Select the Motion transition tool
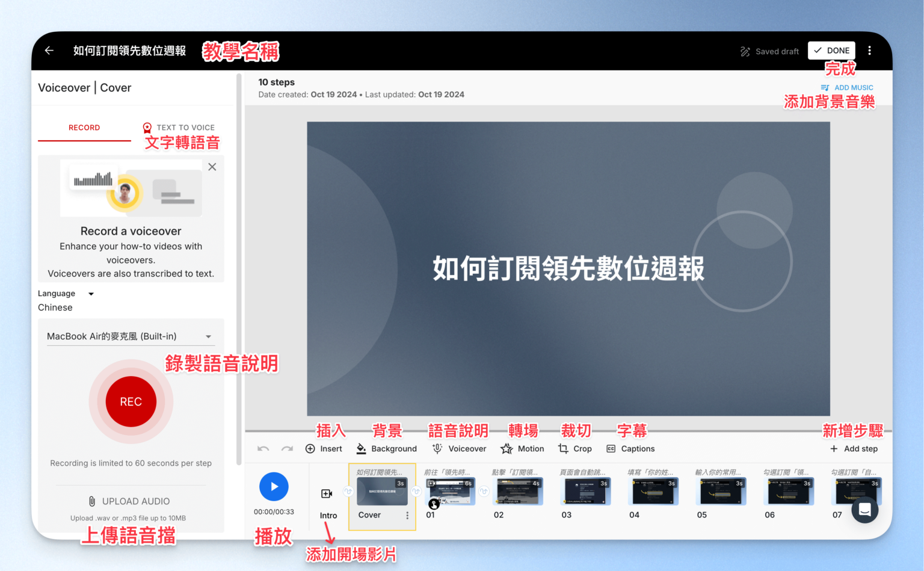This screenshot has height=571, width=924. 522,448
